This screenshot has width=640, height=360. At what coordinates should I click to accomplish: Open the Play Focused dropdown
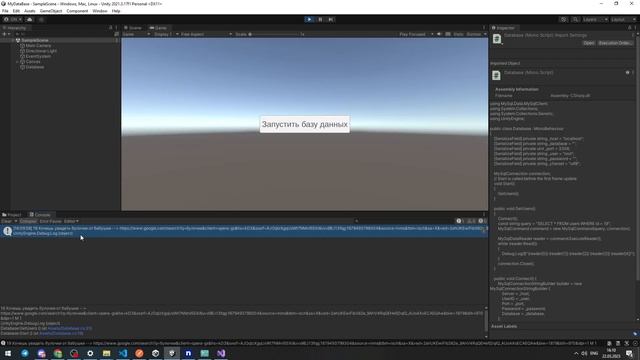[x=416, y=34]
